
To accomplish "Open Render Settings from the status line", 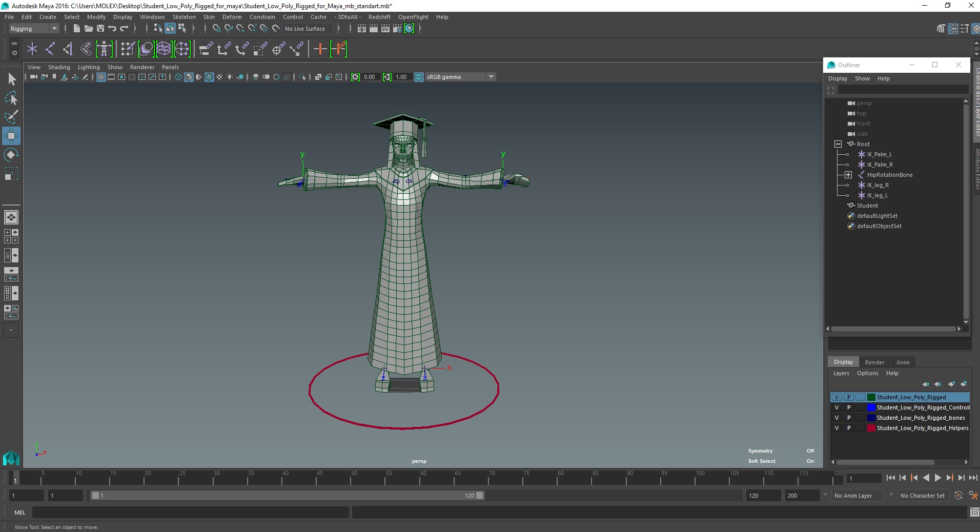I will tap(397, 29).
